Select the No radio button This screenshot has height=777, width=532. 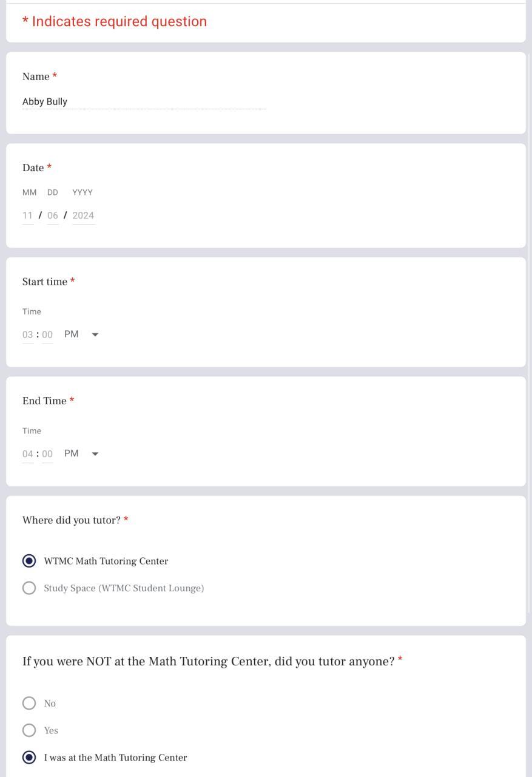coord(29,704)
